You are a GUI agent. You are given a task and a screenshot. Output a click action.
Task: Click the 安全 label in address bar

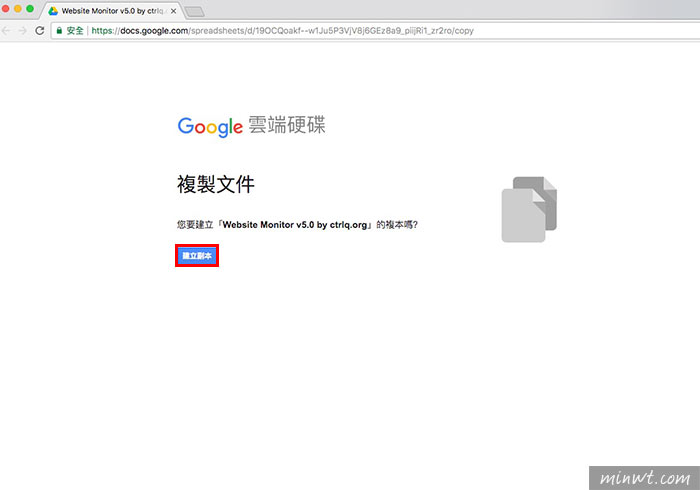[75, 30]
